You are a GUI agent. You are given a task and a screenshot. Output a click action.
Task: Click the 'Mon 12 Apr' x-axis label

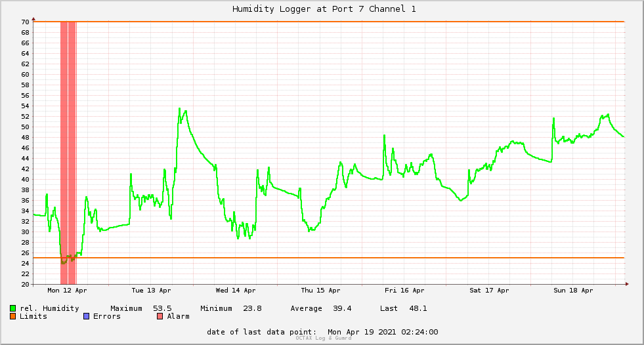67,290
